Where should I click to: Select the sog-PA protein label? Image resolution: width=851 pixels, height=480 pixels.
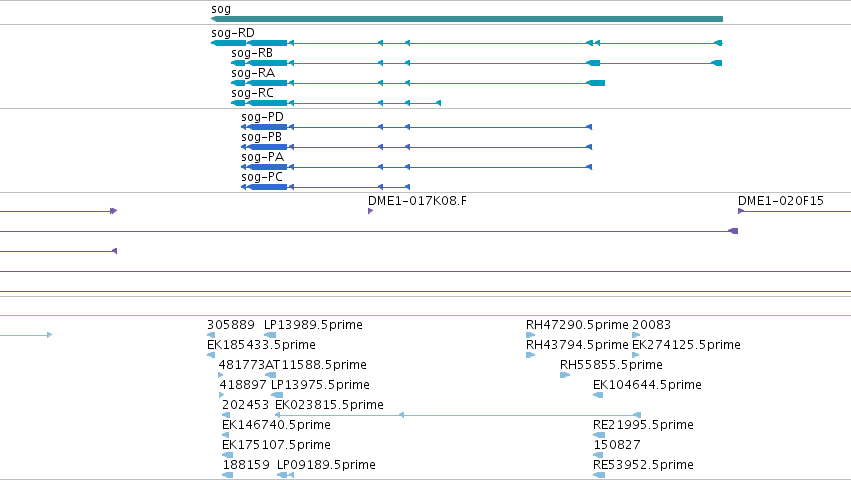(x=263, y=157)
